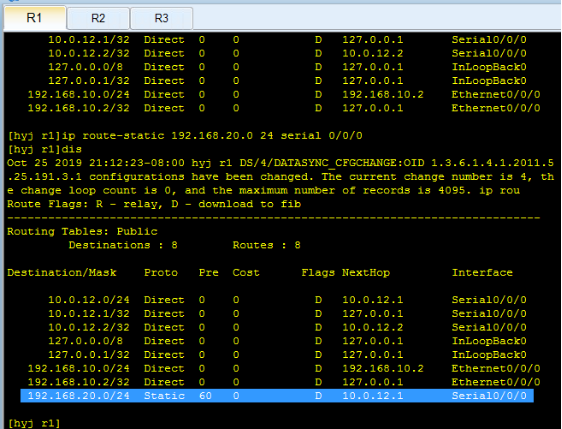Click the final [hyj r1] prompt line
Viewport: 562px width, 429px height.
[x=34, y=423]
